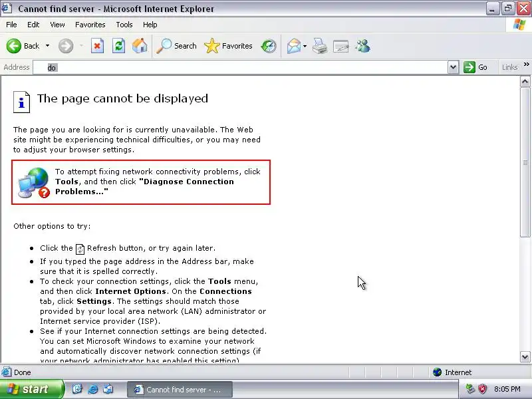Click the Stop loading icon

point(97,46)
